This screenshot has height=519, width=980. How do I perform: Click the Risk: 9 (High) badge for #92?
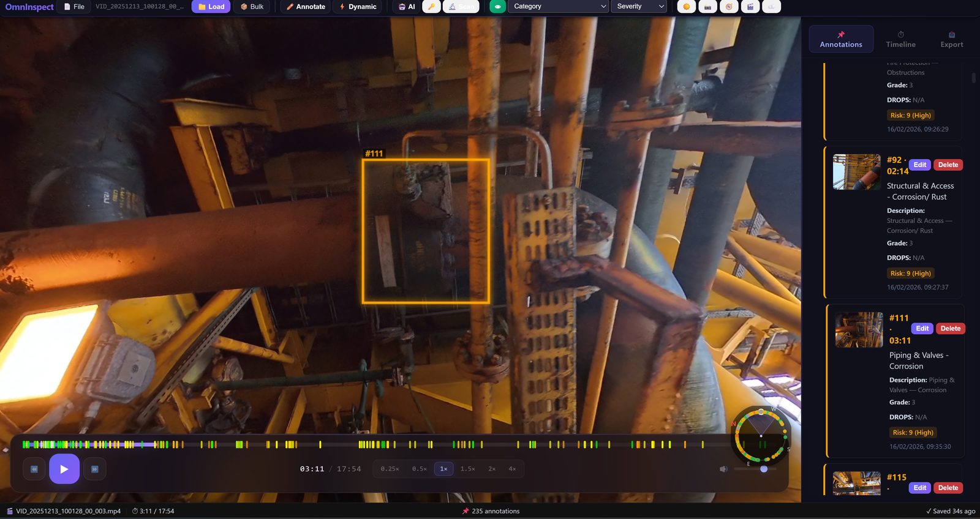(911, 274)
